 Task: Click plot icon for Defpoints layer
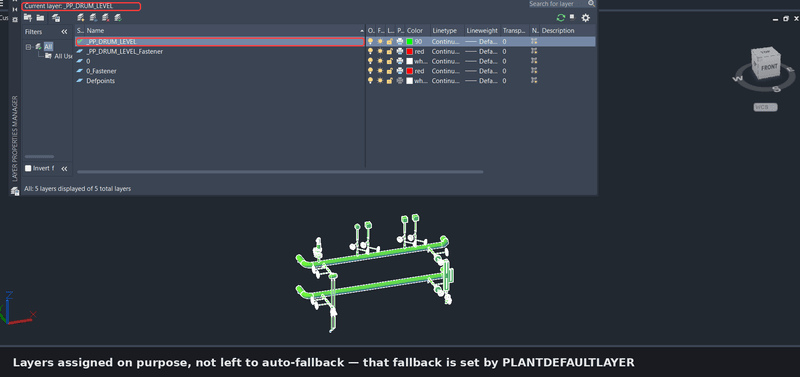[400, 81]
